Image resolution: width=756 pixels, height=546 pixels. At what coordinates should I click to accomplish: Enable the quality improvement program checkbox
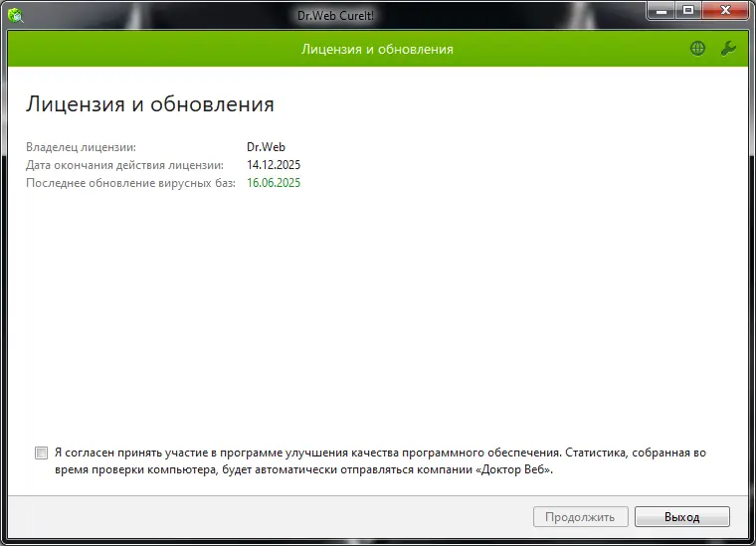(42, 453)
